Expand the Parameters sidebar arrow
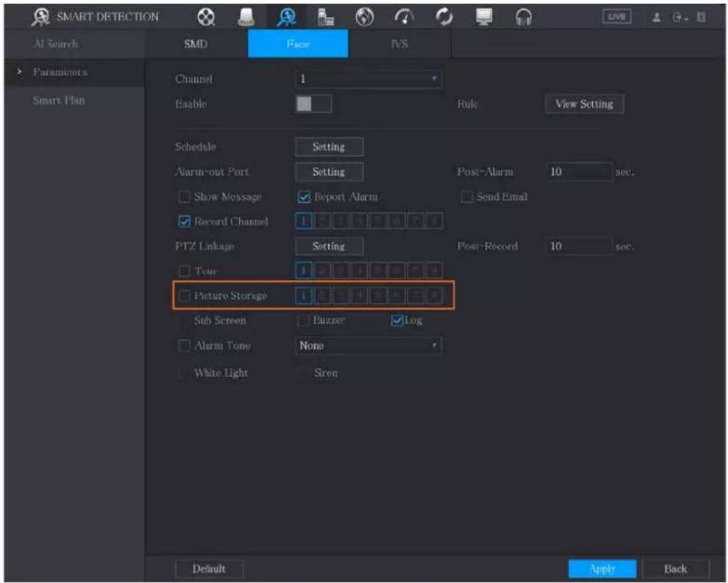Image resolution: width=728 pixels, height=583 pixels. [x=20, y=72]
